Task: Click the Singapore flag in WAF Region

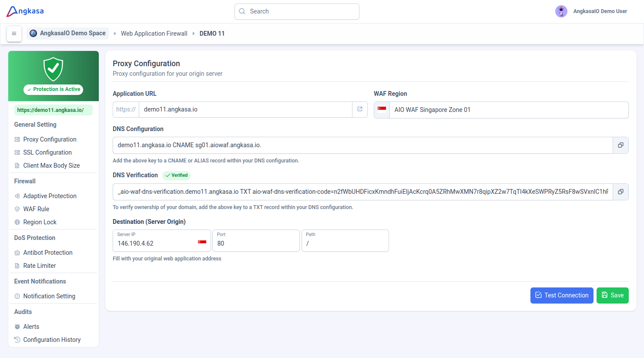Action: click(x=382, y=109)
